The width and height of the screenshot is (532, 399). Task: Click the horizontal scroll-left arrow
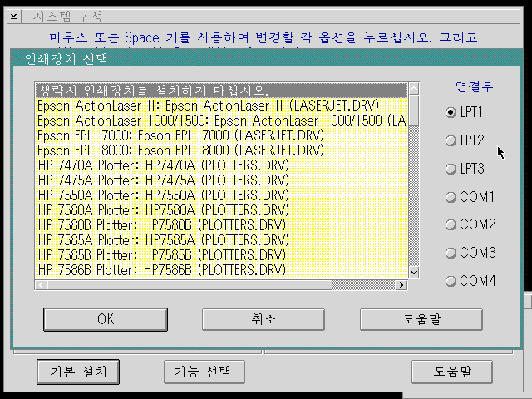point(41,285)
